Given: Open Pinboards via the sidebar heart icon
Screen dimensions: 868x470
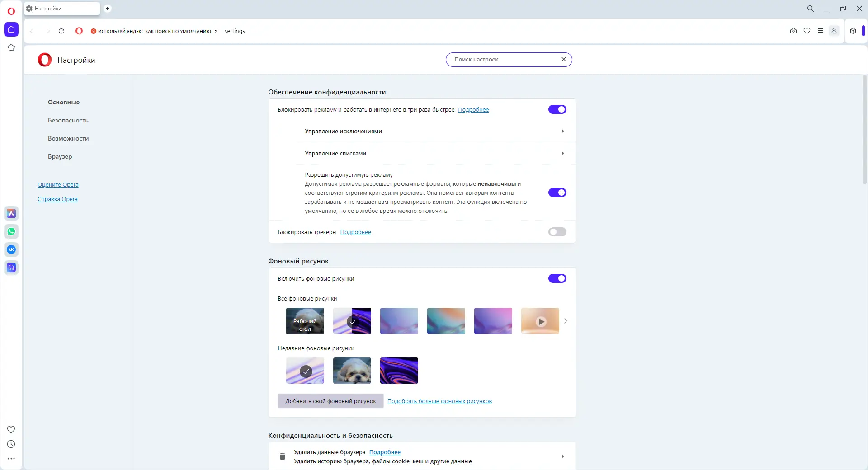Looking at the screenshot, I should pyautogui.click(x=11, y=429).
